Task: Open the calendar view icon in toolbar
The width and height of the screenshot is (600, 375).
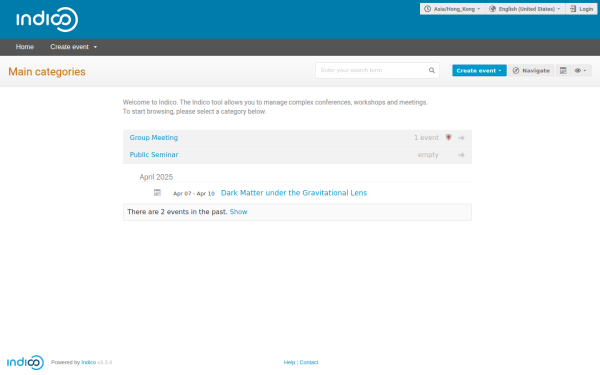Action: coord(563,70)
